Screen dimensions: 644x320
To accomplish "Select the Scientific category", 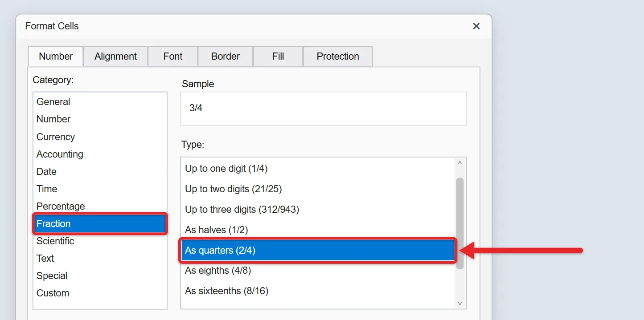I will (100, 241).
